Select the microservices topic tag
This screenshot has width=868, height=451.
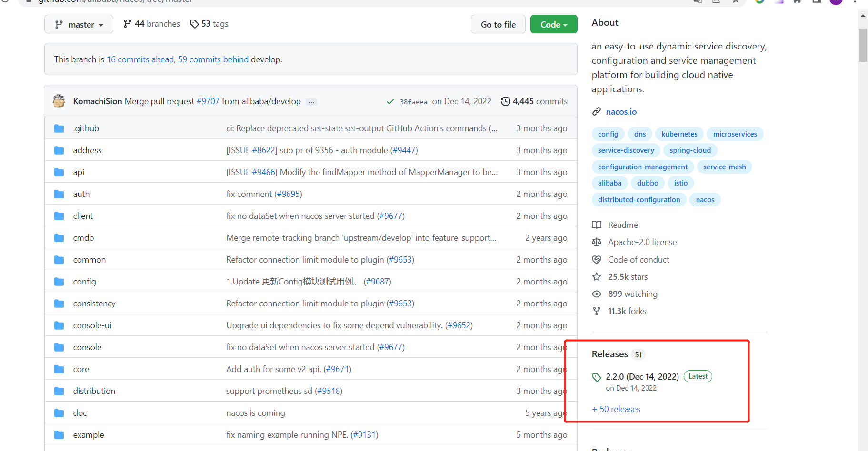(735, 134)
